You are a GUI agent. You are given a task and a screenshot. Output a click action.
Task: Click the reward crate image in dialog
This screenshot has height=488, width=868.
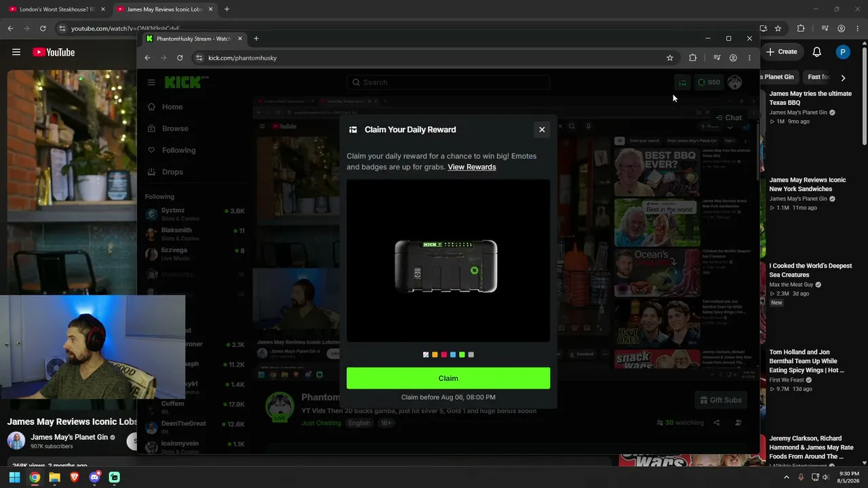[x=446, y=266]
